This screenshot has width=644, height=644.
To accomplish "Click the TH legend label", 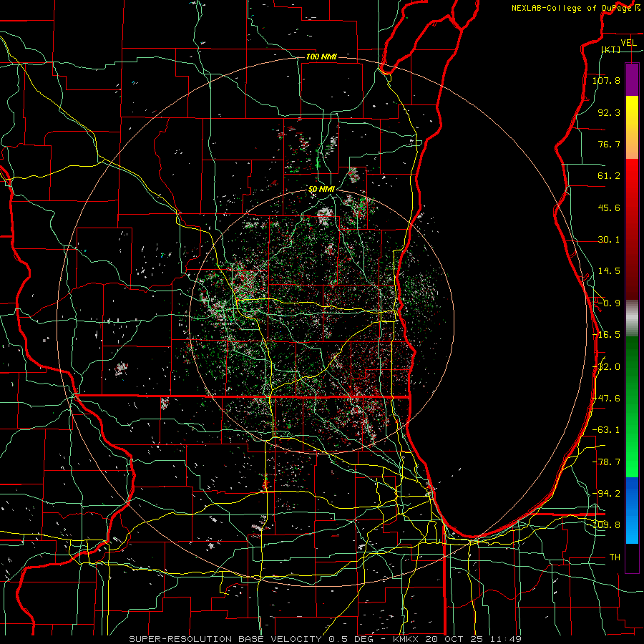I will (615, 557).
